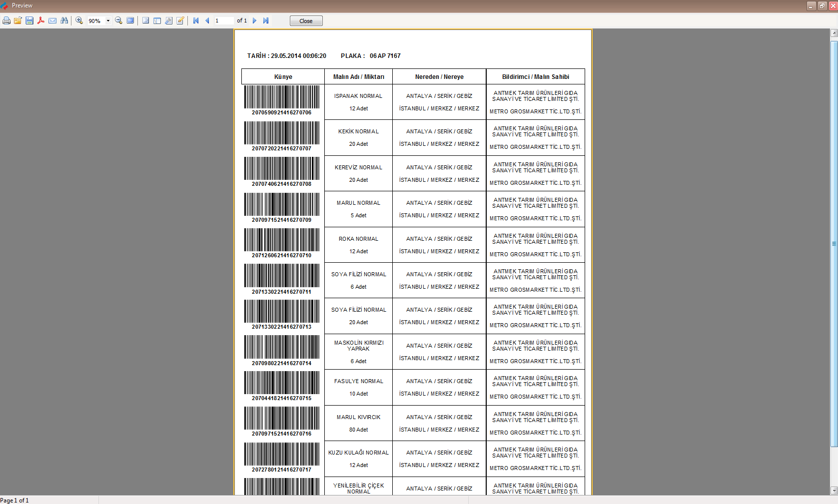Select the KEKİK NORMAL cell
Screen dimensions: 838x504
coord(358,137)
